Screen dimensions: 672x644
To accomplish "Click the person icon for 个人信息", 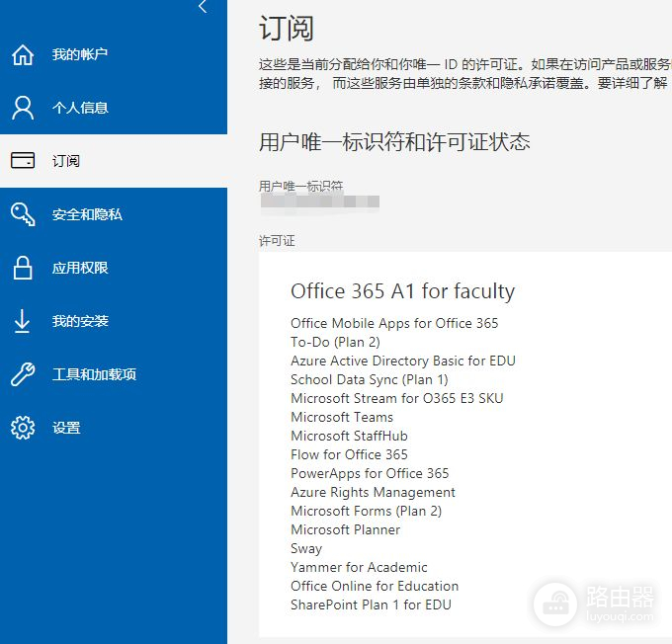I will point(23,108).
